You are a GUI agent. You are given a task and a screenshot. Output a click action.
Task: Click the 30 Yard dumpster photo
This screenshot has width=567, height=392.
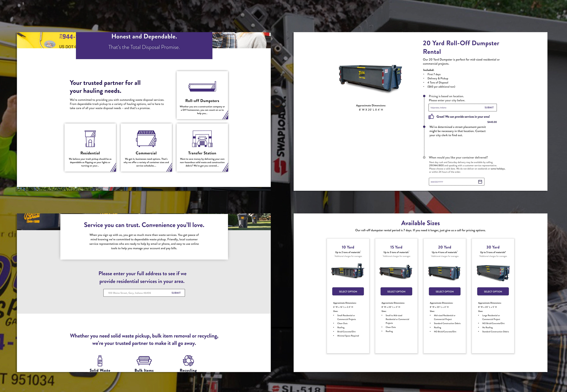493,273
